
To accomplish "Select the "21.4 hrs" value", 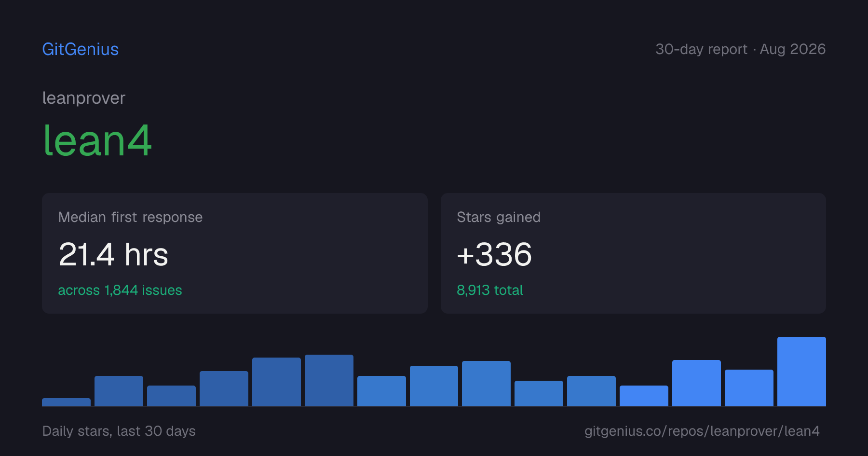I will 113,254.
